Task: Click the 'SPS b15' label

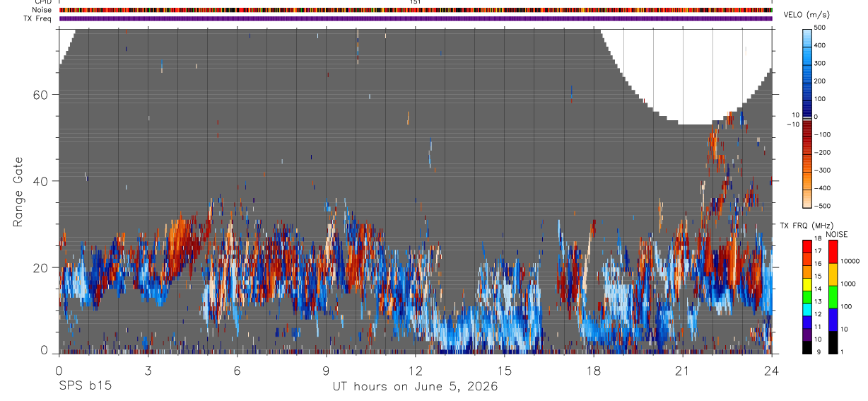Action: (x=85, y=387)
